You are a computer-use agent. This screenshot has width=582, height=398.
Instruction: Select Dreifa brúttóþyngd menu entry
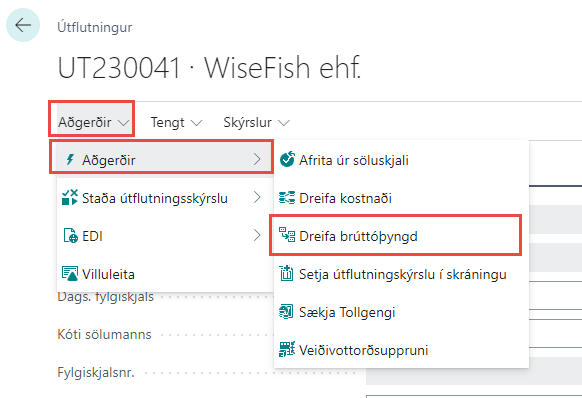[x=396, y=235]
